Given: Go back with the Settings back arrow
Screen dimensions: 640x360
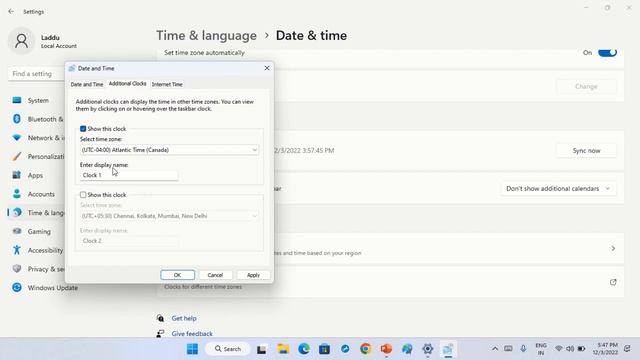Looking at the screenshot, I should (11, 11).
